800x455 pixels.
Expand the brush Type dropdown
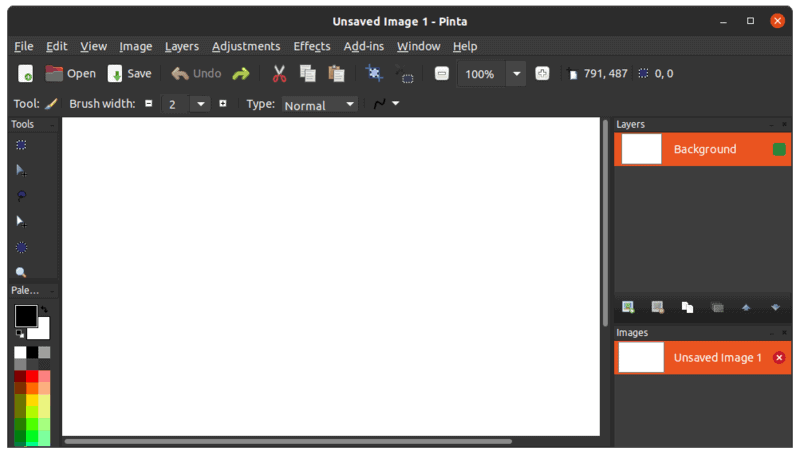(350, 104)
